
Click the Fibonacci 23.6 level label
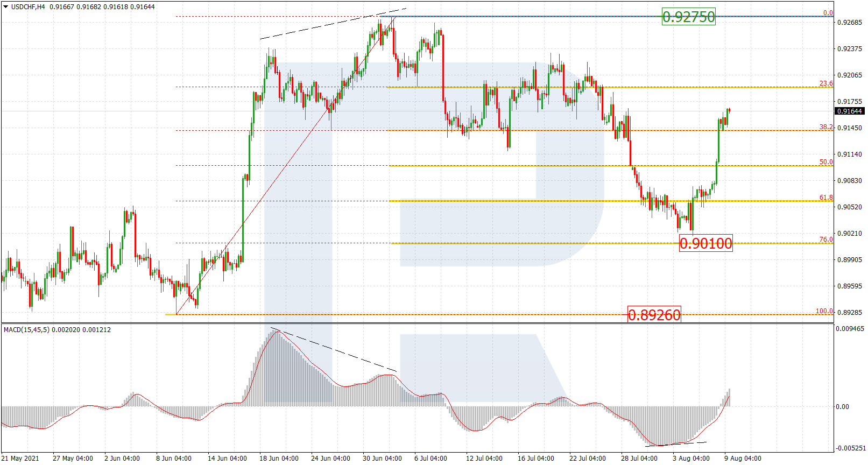[x=825, y=83]
